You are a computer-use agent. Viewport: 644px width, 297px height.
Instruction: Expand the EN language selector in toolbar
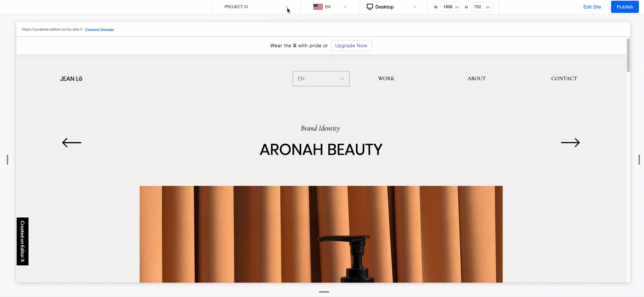[330, 7]
